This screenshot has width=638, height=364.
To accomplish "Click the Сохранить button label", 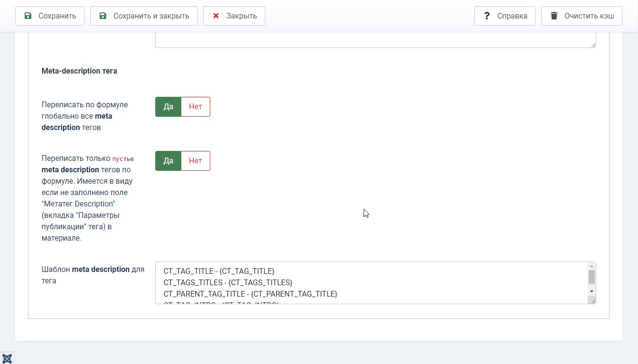I will pyautogui.click(x=57, y=16).
